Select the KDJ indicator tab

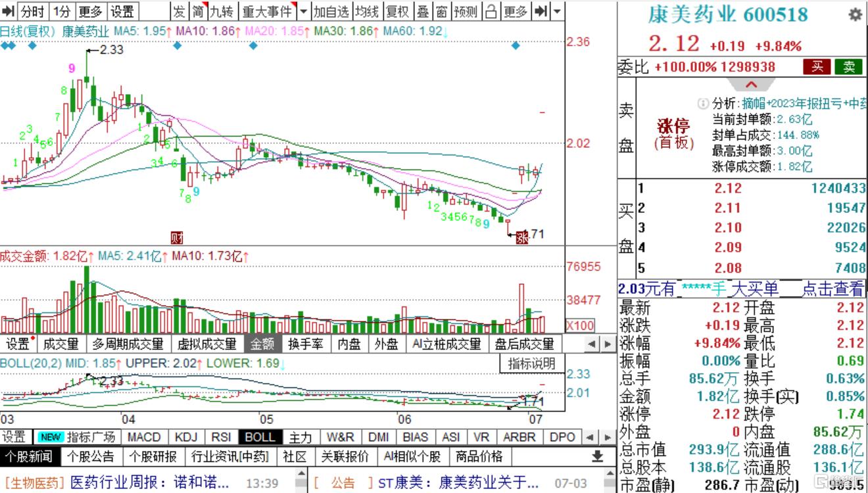click(x=186, y=437)
